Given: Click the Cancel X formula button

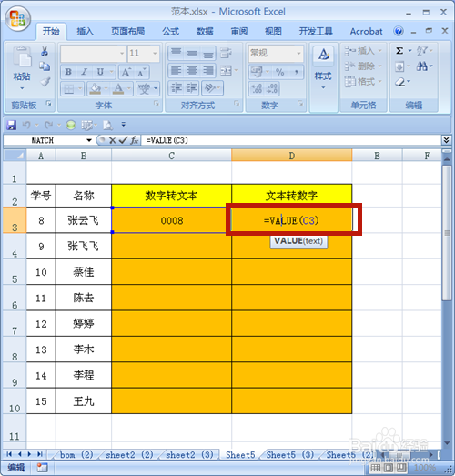Looking at the screenshot, I should coord(112,140).
